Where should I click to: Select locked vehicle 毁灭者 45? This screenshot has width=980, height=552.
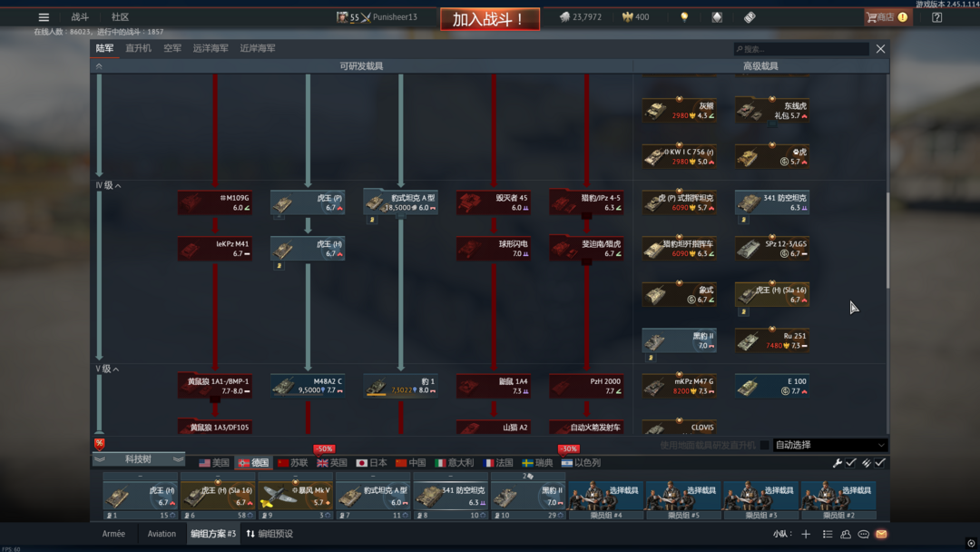[x=493, y=202]
